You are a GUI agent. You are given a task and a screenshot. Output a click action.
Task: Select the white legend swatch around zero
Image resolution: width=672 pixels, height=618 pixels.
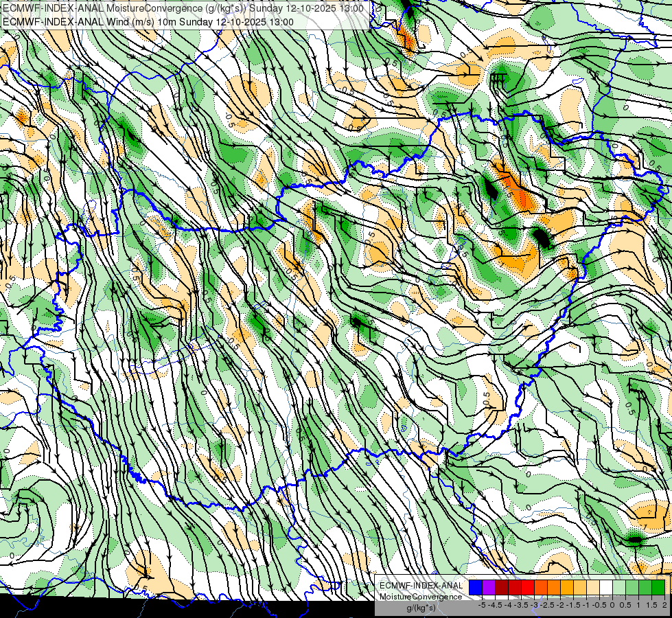(606, 588)
